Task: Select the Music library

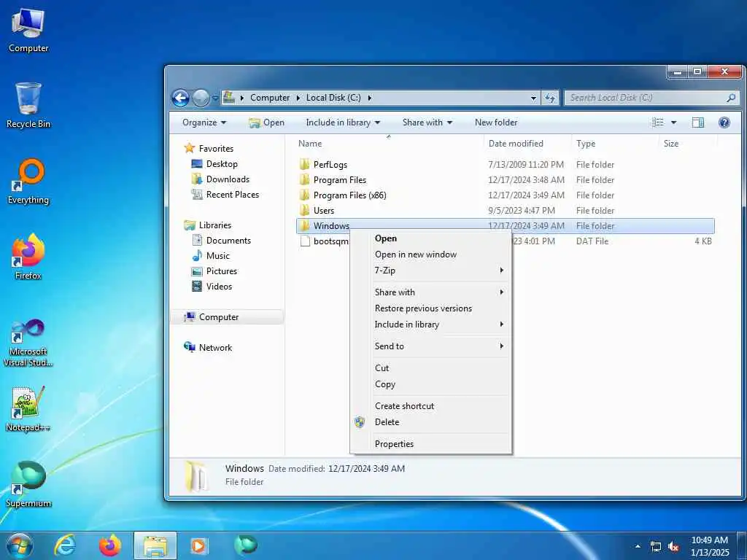Action: [x=211, y=256]
